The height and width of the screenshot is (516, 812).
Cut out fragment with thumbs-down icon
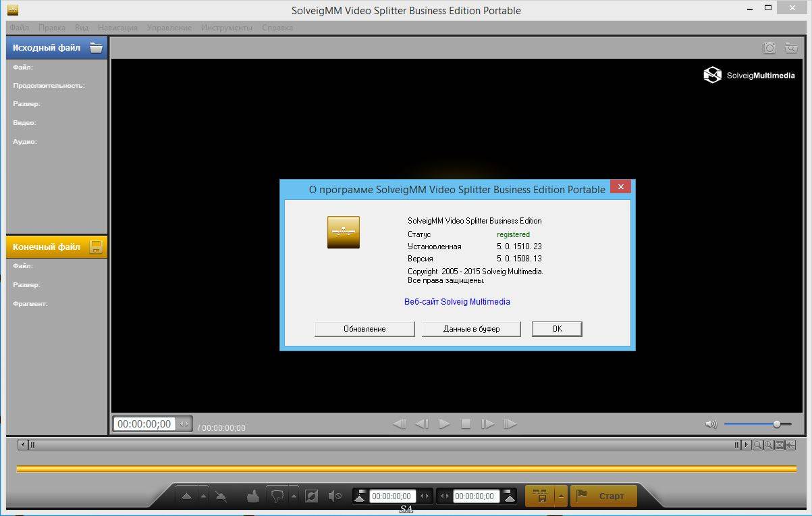click(x=277, y=496)
